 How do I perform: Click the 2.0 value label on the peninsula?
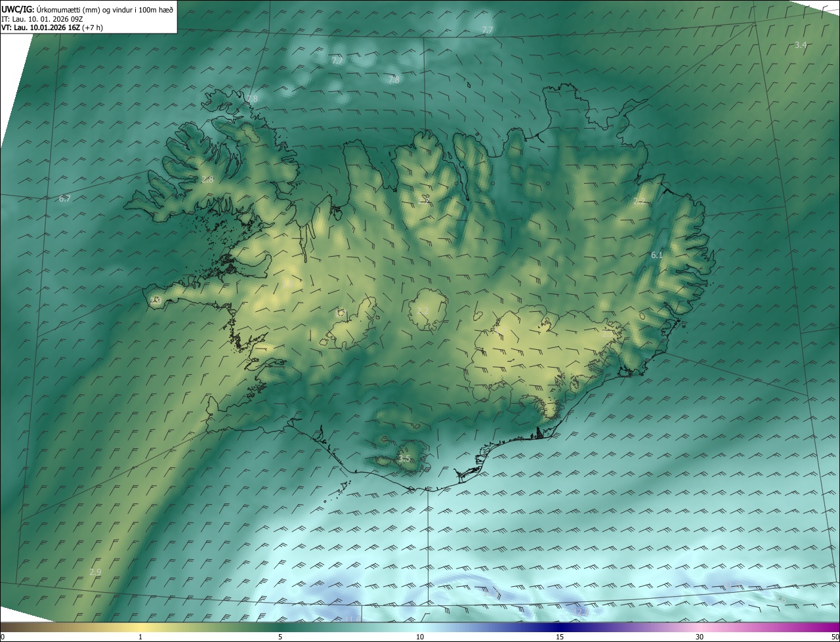[x=156, y=301]
